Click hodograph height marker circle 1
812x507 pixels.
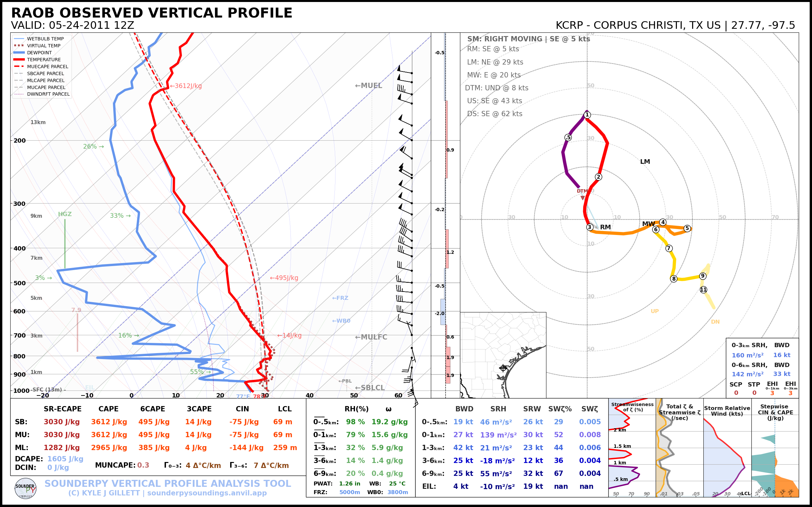tap(587, 115)
